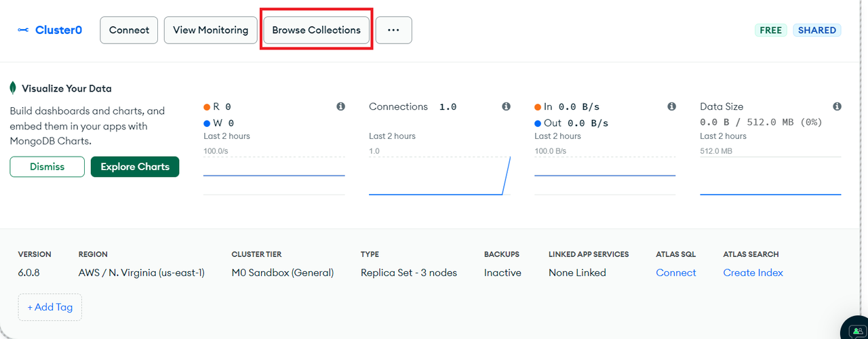This screenshot has height=339, width=868.
Task: Dismiss the Visualize Your Data prompt
Action: click(x=47, y=167)
